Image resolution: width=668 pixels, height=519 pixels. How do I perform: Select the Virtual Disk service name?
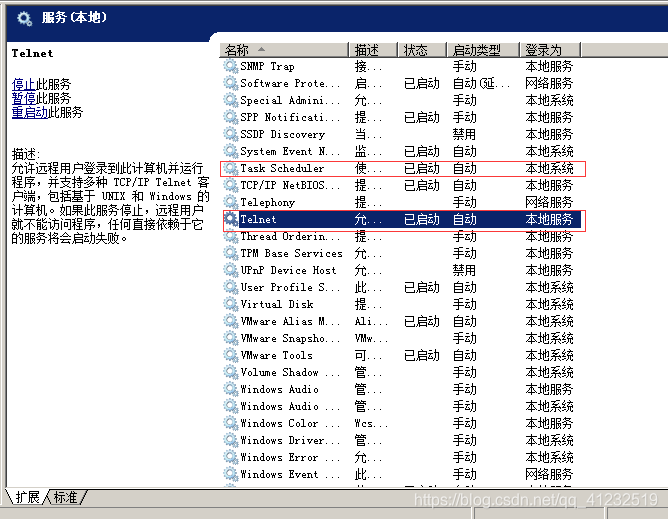point(277,305)
